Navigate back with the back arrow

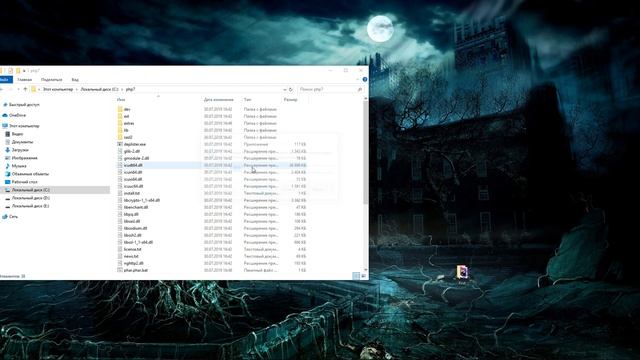pyautogui.click(x=2, y=89)
